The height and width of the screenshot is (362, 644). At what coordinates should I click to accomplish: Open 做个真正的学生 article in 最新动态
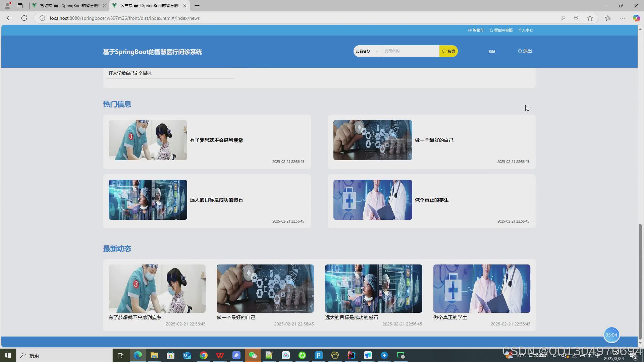(482, 289)
